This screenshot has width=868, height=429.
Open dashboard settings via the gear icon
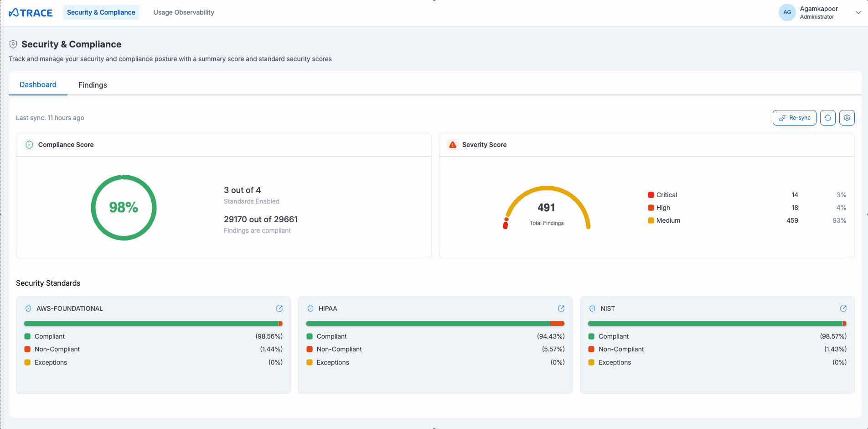(847, 117)
